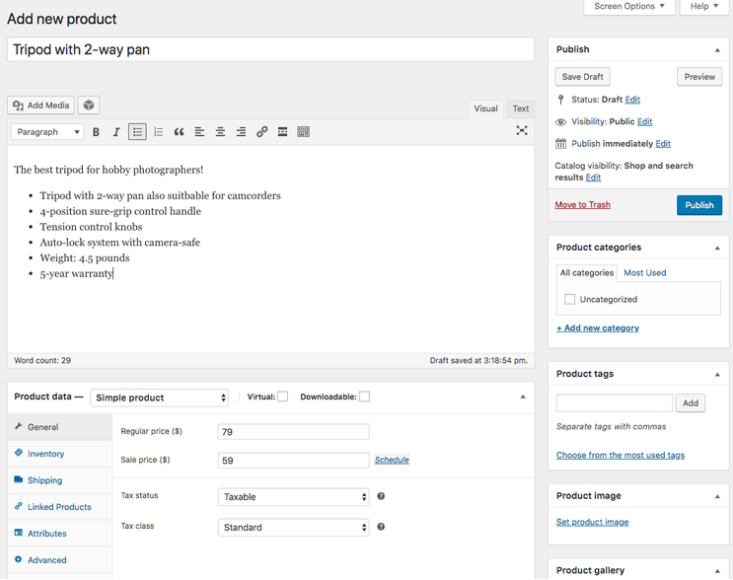The height and width of the screenshot is (580, 733).
Task: Open the Paragraph format dropdown
Action: coord(48,132)
